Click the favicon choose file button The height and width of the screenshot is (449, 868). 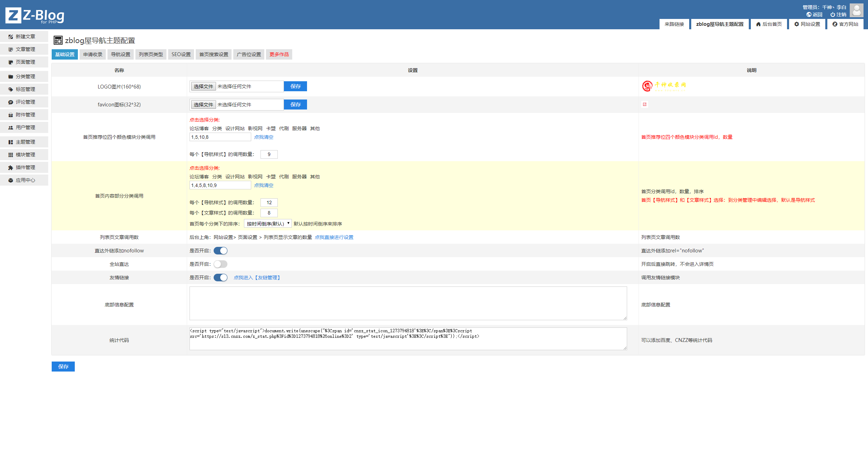pyautogui.click(x=203, y=105)
